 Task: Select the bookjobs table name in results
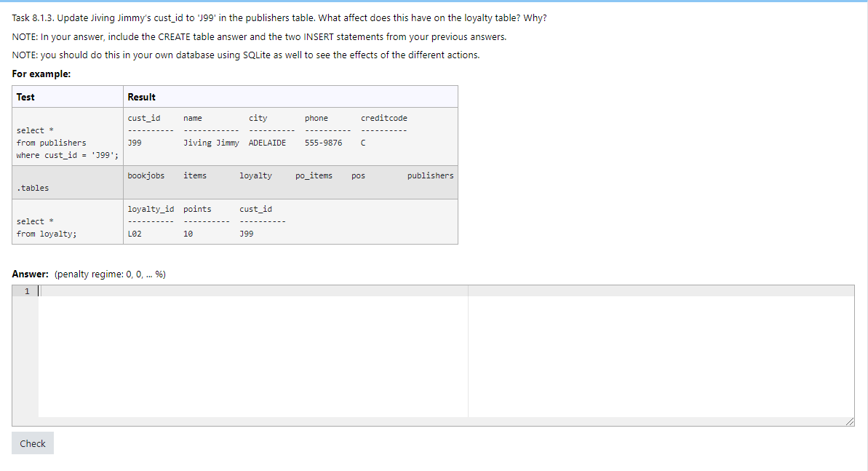point(146,175)
